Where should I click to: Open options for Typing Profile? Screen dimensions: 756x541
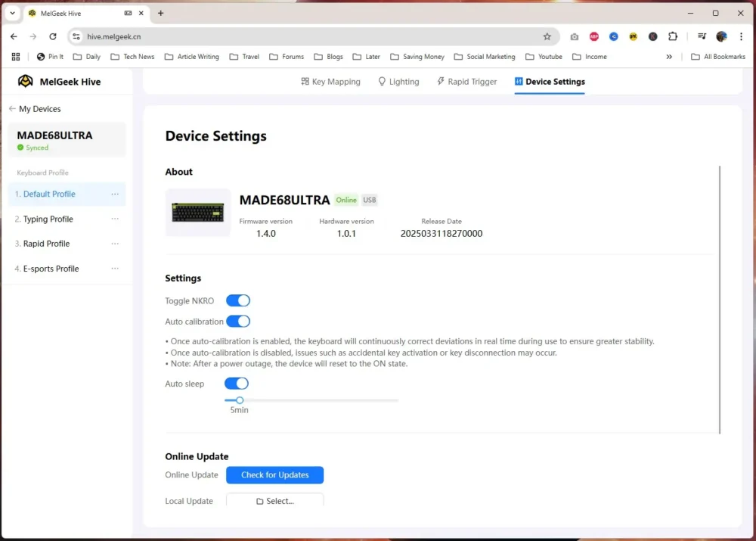pos(115,219)
